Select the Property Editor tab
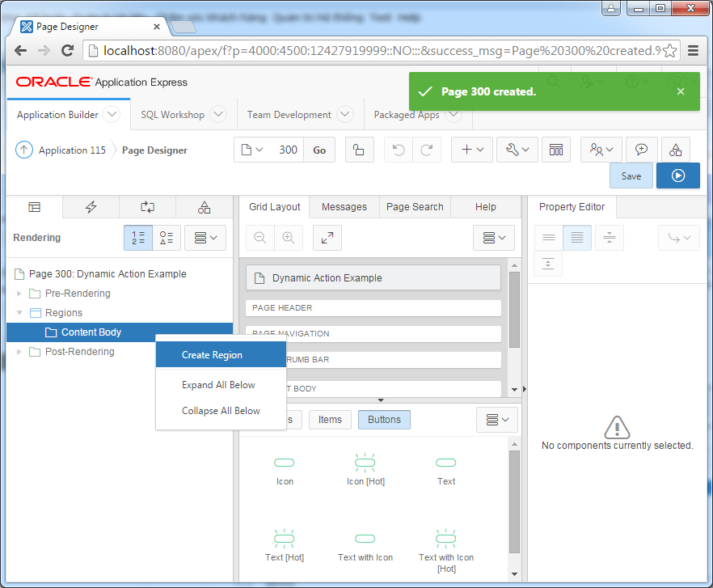The width and height of the screenshot is (713, 588). (572, 207)
